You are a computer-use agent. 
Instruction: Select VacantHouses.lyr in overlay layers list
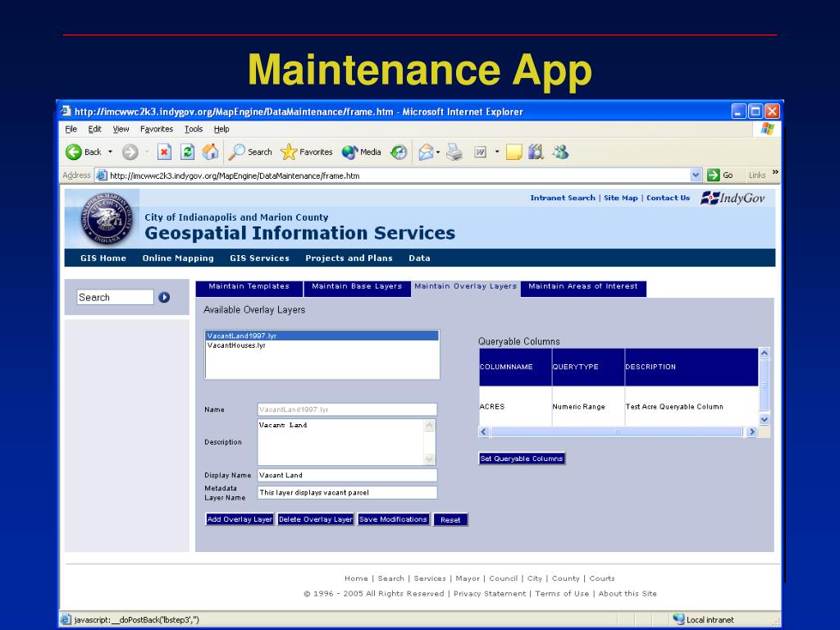[x=236, y=345]
